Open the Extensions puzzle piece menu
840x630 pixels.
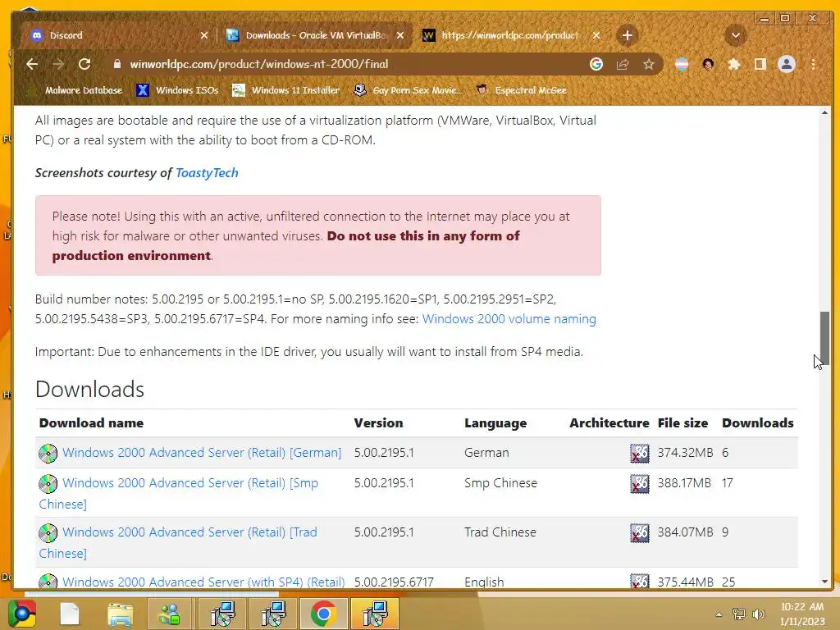pyautogui.click(x=734, y=64)
